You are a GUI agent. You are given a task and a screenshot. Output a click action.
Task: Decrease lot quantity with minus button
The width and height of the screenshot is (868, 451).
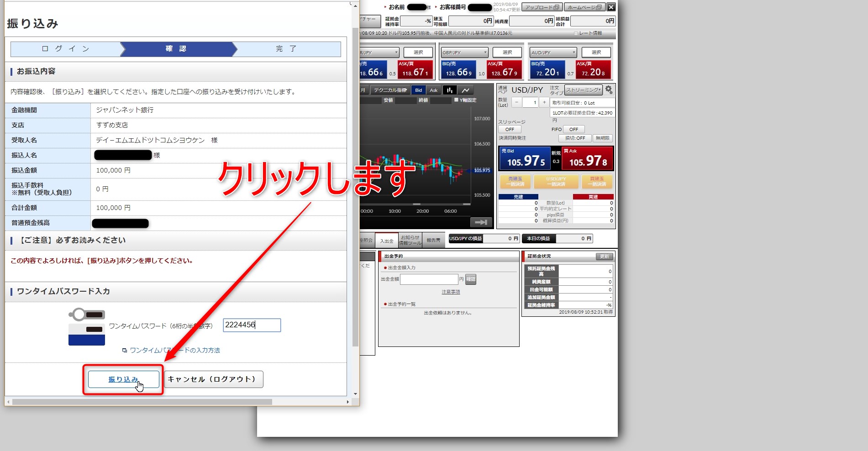tap(516, 103)
